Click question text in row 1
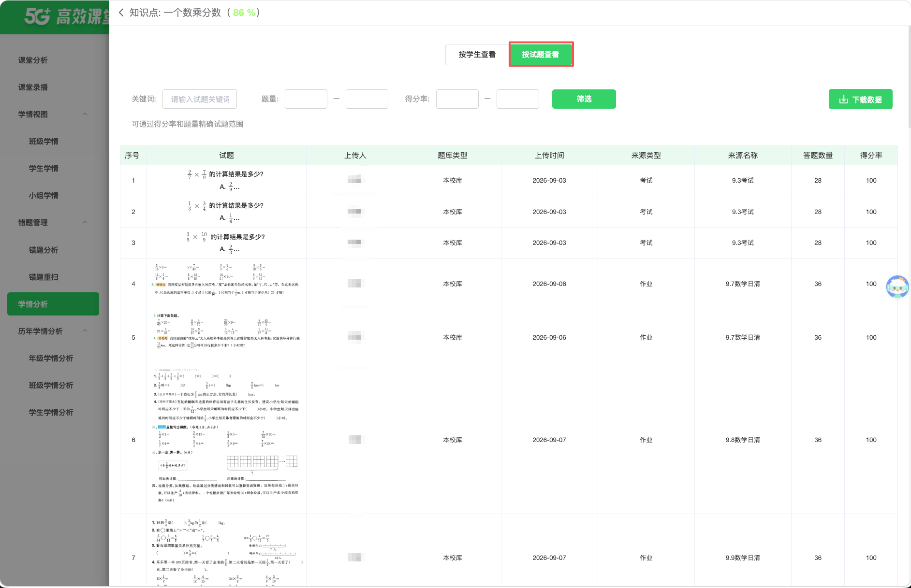 click(226, 180)
